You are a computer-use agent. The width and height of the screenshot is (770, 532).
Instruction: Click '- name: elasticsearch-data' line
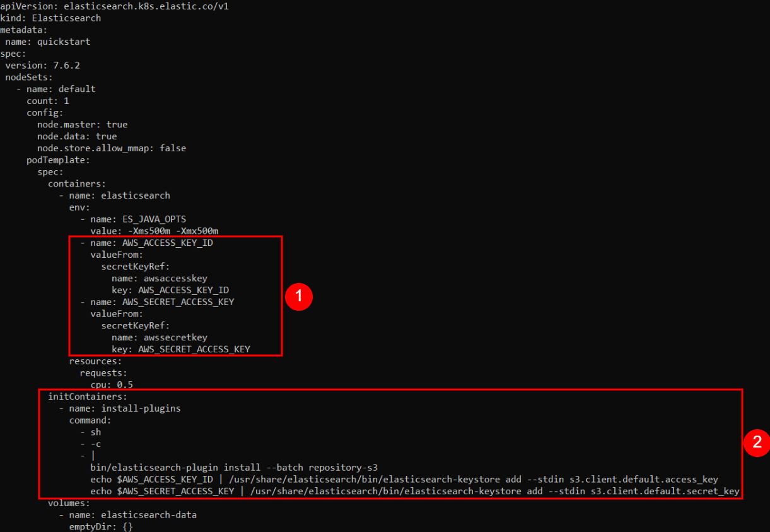128,515
